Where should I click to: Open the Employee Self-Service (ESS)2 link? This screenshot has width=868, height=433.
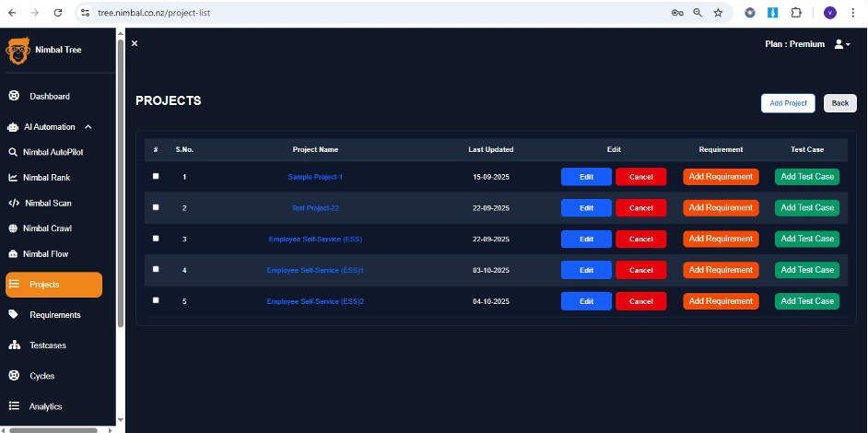(x=315, y=301)
